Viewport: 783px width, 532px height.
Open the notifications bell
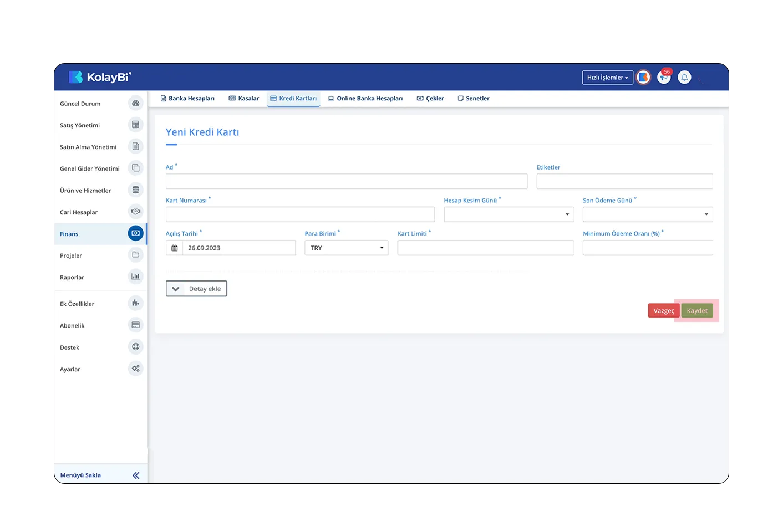[684, 78]
